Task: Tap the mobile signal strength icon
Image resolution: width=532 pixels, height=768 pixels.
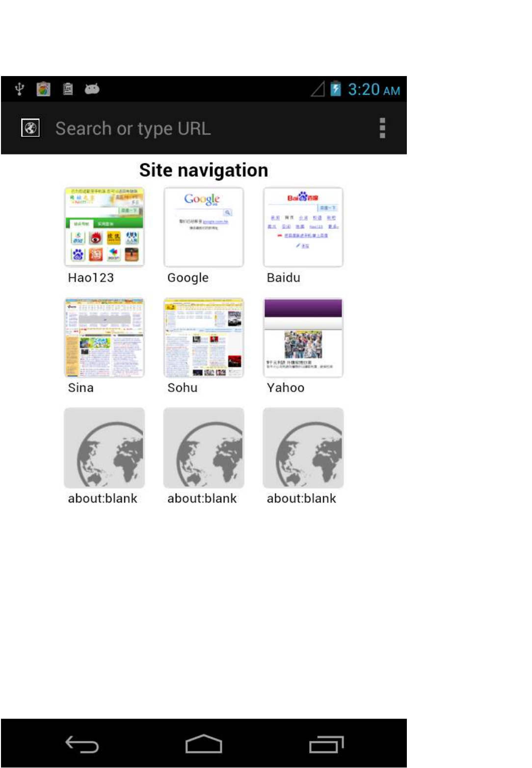Action: tap(318, 89)
